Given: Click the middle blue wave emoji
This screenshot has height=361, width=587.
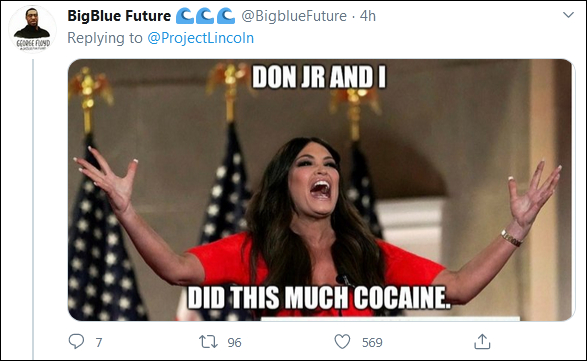Looking at the screenshot, I should tap(204, 16).
